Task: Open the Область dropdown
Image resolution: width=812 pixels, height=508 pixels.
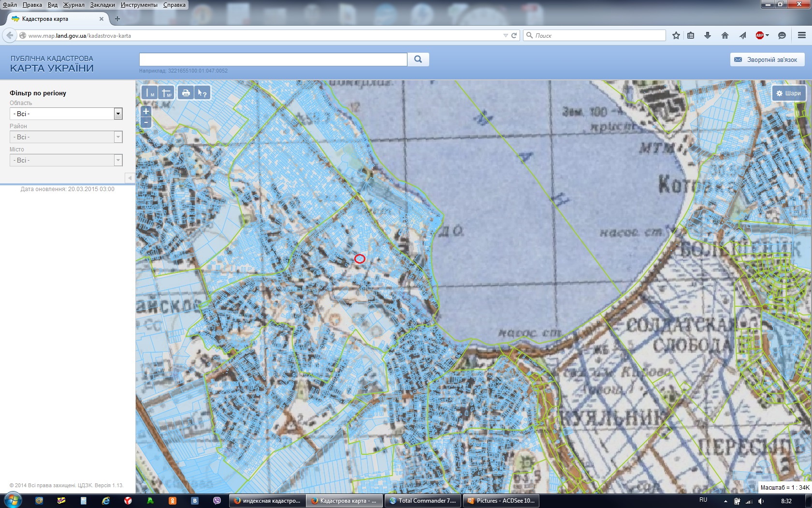Action: [x=66, y=114]
